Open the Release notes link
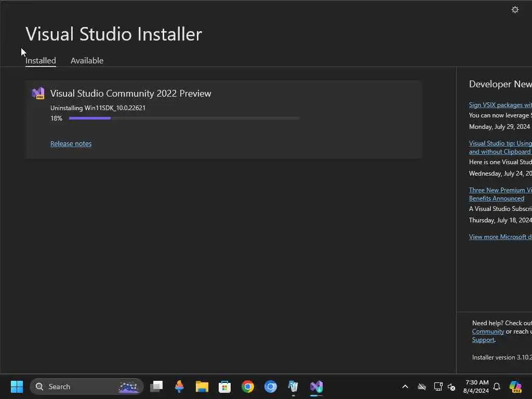The width and height of the screenshot is (532, 399). click(71, 143)
